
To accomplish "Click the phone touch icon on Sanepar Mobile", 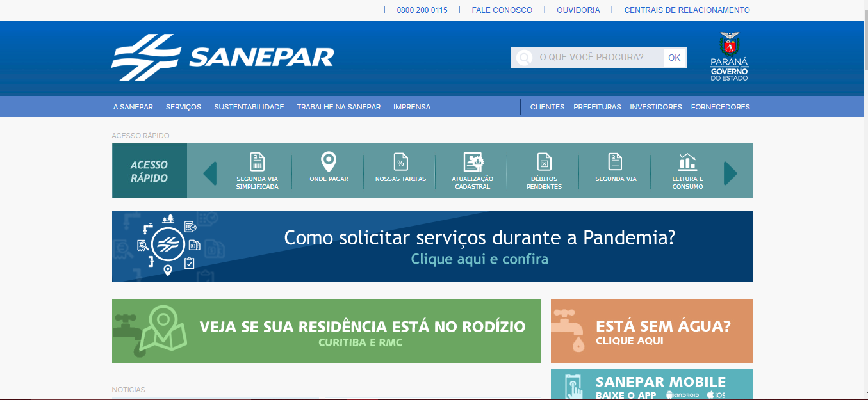I will coord(573,386).
